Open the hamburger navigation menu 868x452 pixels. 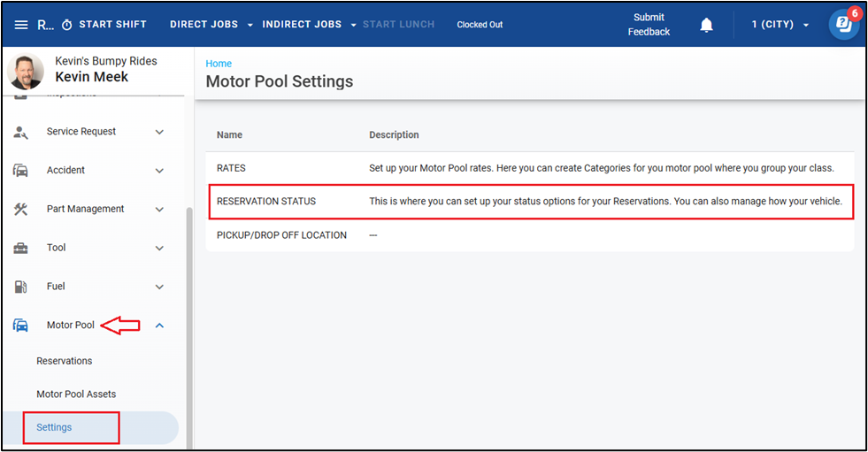[21, 25]
